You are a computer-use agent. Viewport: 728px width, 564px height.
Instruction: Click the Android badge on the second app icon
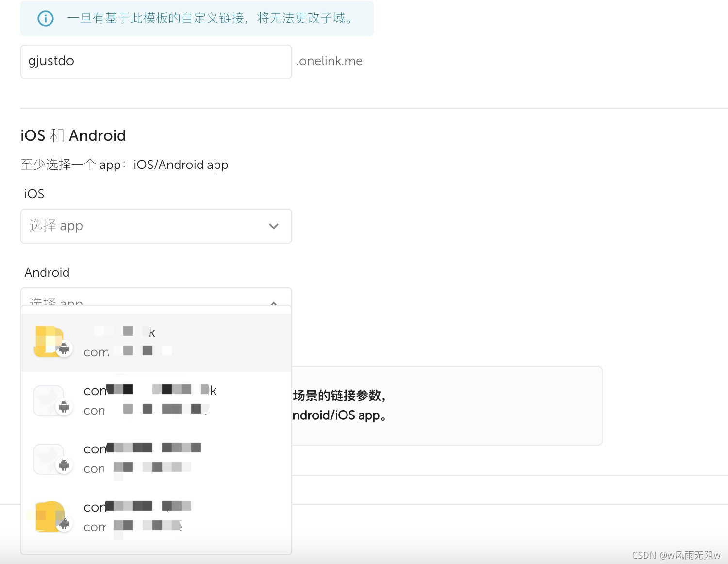click(64, 407)
